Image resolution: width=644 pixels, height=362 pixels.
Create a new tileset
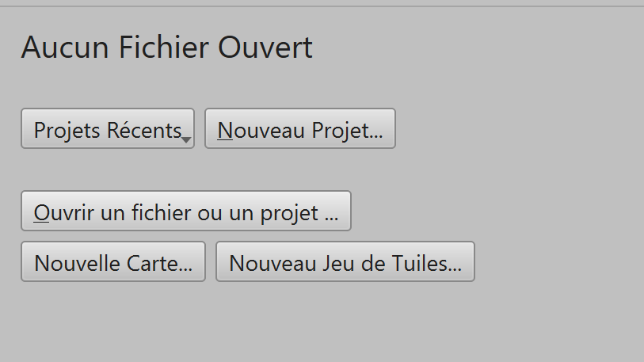(x=345, y=262)
